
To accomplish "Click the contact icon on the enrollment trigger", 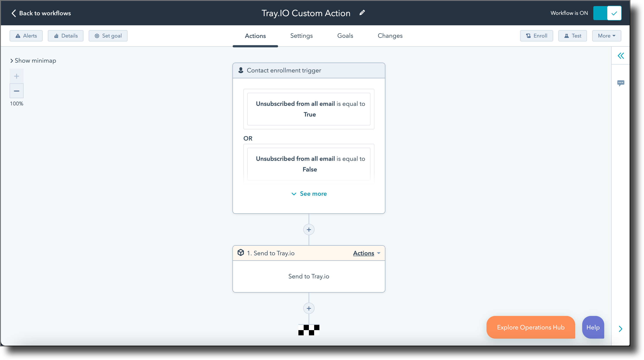I will 241,70.
